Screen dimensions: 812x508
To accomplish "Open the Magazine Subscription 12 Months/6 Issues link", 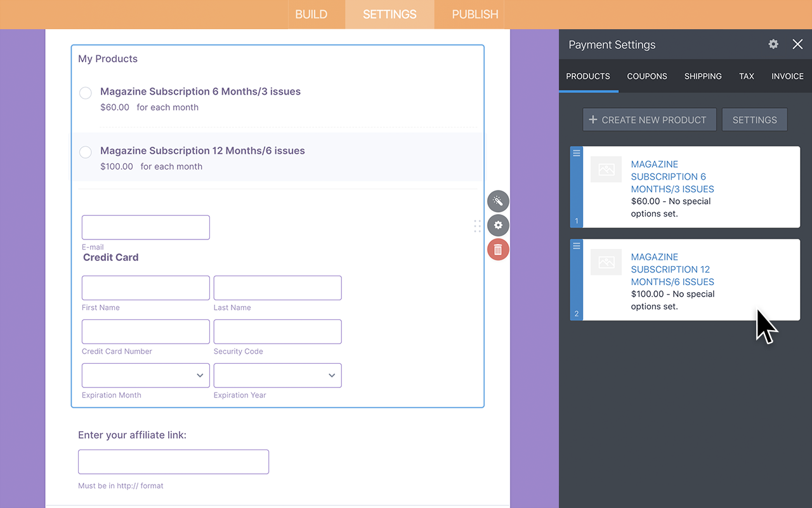I will [x=672, y=269].
